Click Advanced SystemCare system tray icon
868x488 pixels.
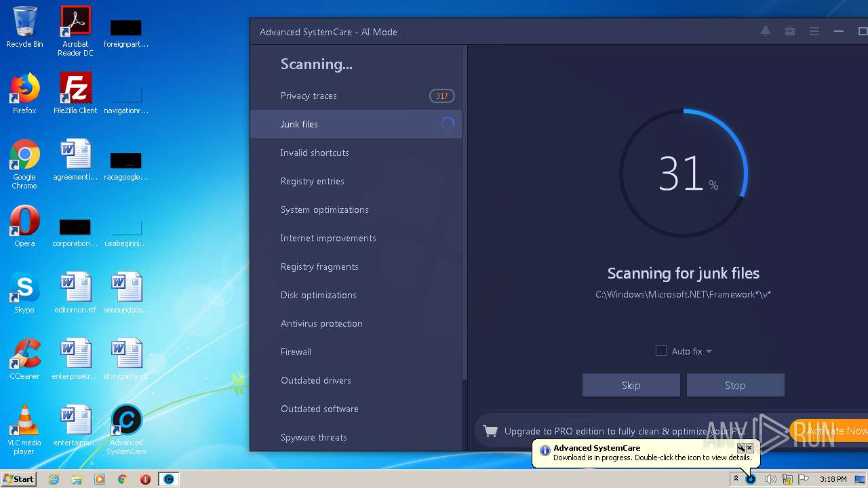pos(751,479)
